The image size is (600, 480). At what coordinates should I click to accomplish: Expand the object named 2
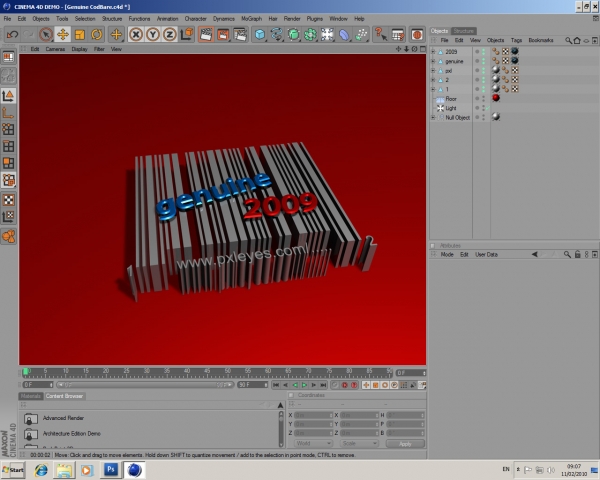pos(433,80)
